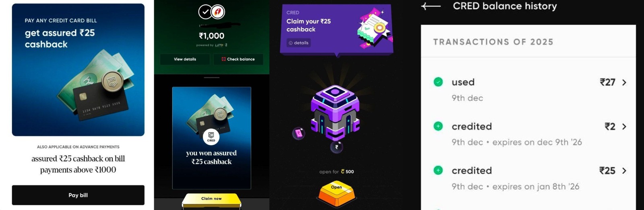Tap the green plus icon beside ₹2 credited

[x=438, y=126]
